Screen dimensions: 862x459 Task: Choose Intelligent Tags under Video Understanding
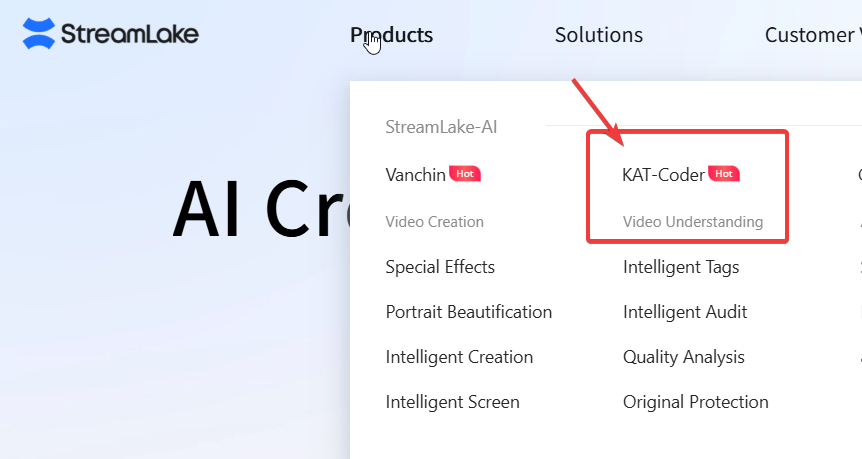pos(681,267)
